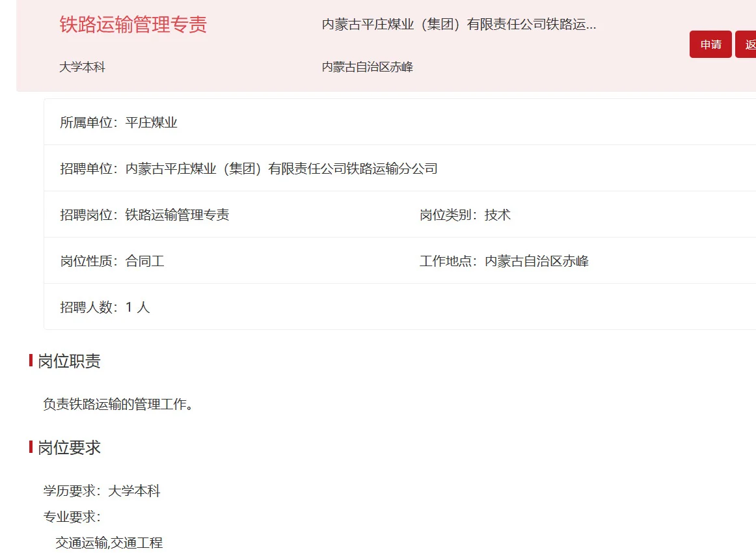The width and height of the screenshot is (756, 557).
Task: Select the 招聘岗位：铁路运输管理专责 field
Action: tap(144, 215)
